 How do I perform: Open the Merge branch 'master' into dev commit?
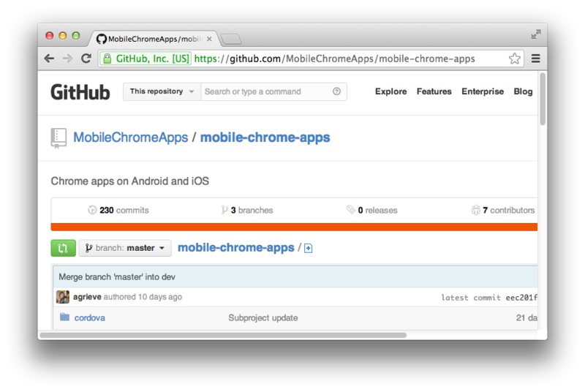[117, 276]
